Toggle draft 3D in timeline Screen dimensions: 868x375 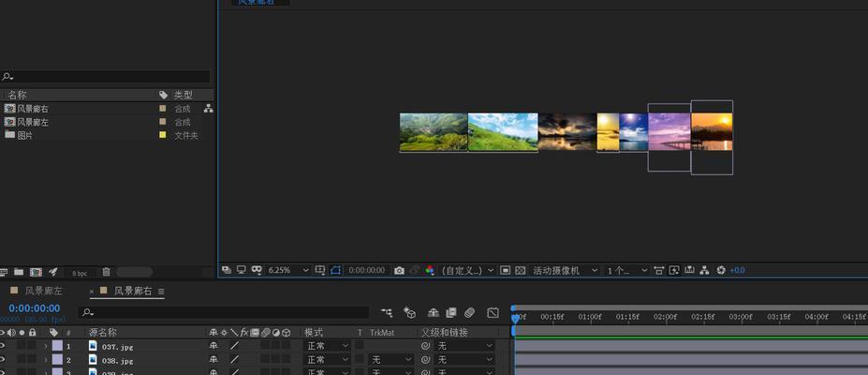coord(409,313)
